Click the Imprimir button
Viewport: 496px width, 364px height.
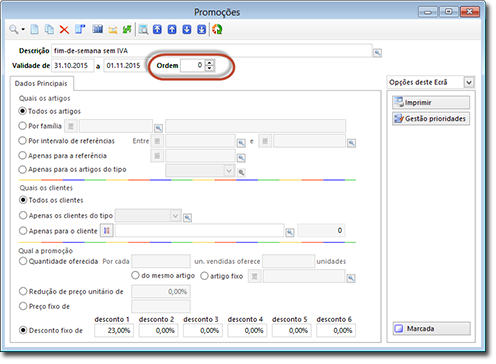coord(431,103)
